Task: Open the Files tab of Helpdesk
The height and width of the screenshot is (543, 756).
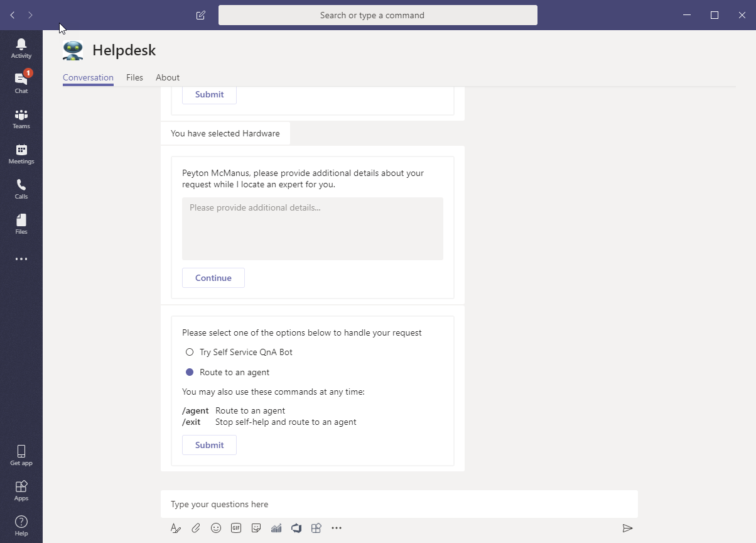Action: point(134,77)
